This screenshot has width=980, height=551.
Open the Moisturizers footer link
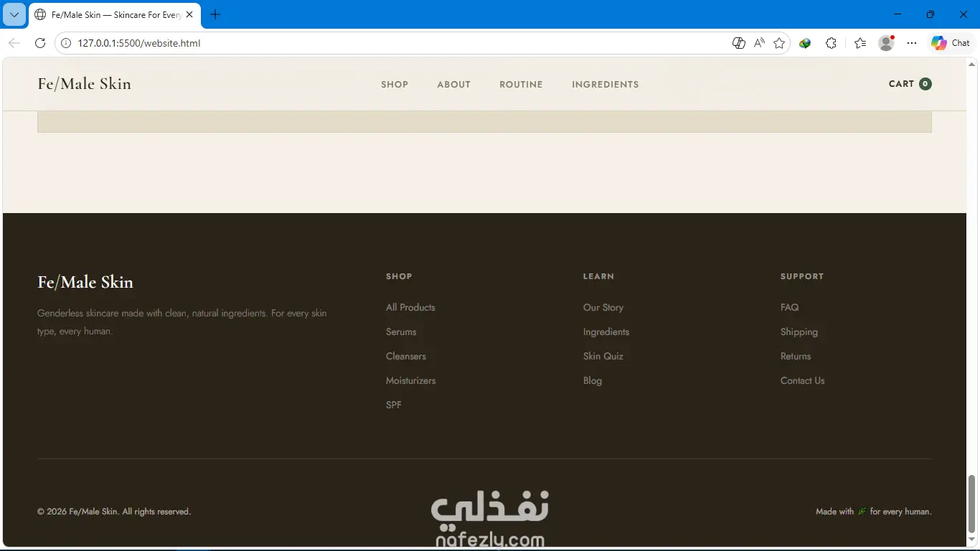(411, 380)
